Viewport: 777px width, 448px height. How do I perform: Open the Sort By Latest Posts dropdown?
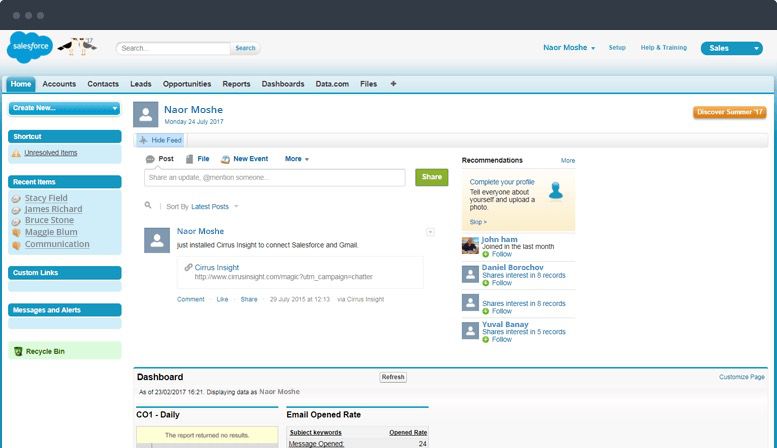click(215, 206)
